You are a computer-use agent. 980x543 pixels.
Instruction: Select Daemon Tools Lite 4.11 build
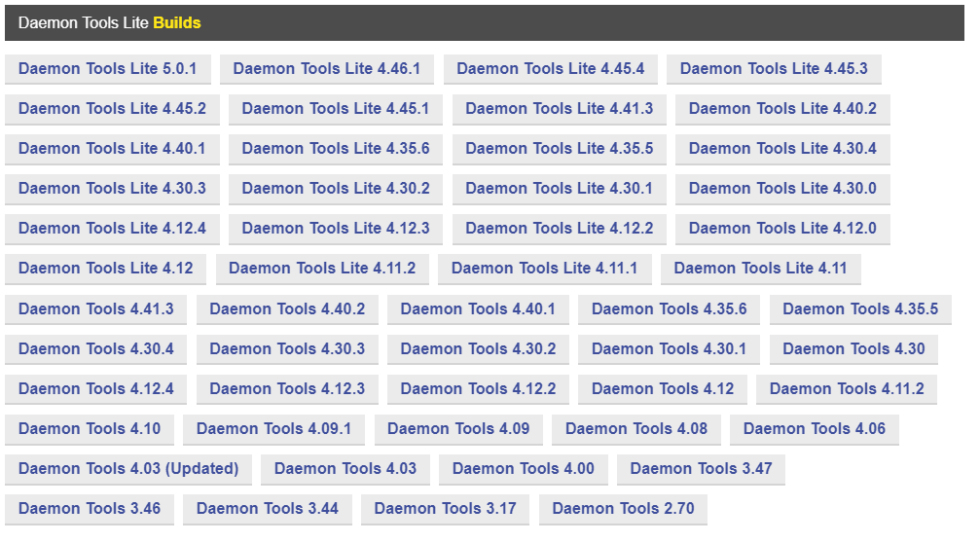point(761,269)
